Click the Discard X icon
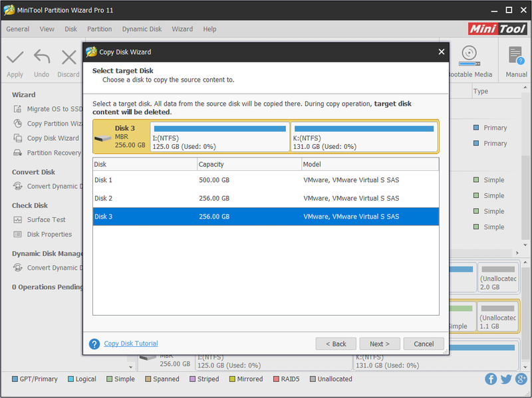 coord(69,57)
